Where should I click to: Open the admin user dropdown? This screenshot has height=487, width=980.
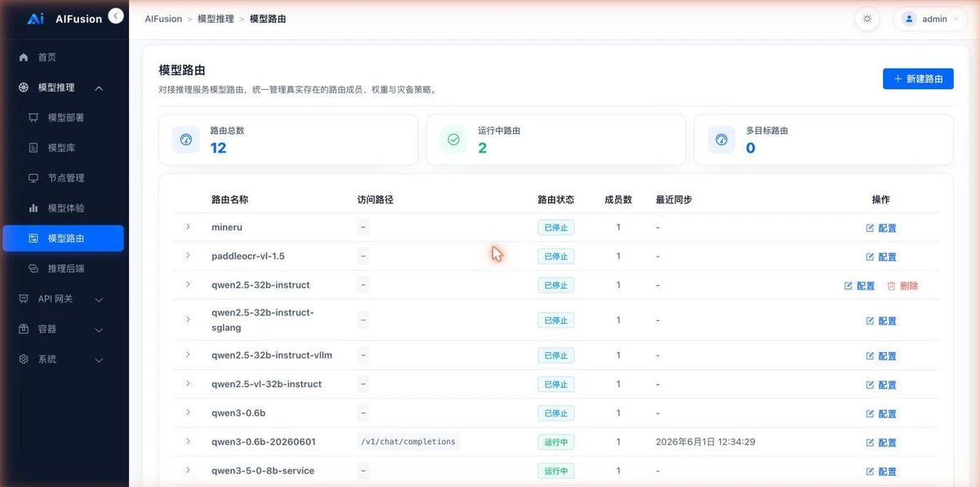pos(931,19)
